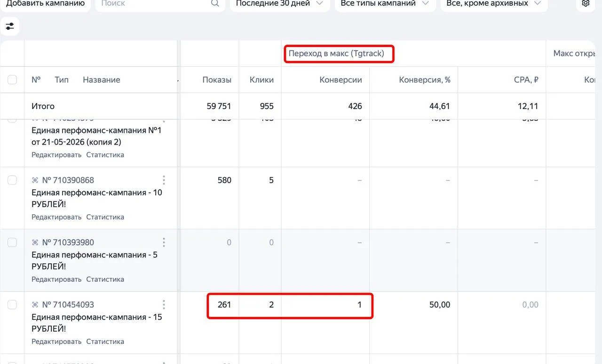Click the search magnifier icon
602x364 pixels.
tap(215, 3)
